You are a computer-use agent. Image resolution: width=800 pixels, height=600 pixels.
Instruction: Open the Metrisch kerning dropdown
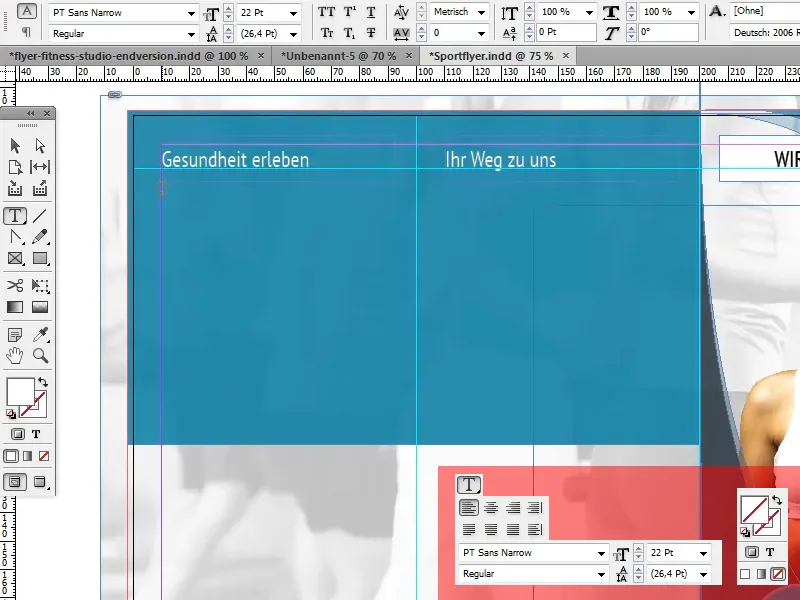[481, 12]
